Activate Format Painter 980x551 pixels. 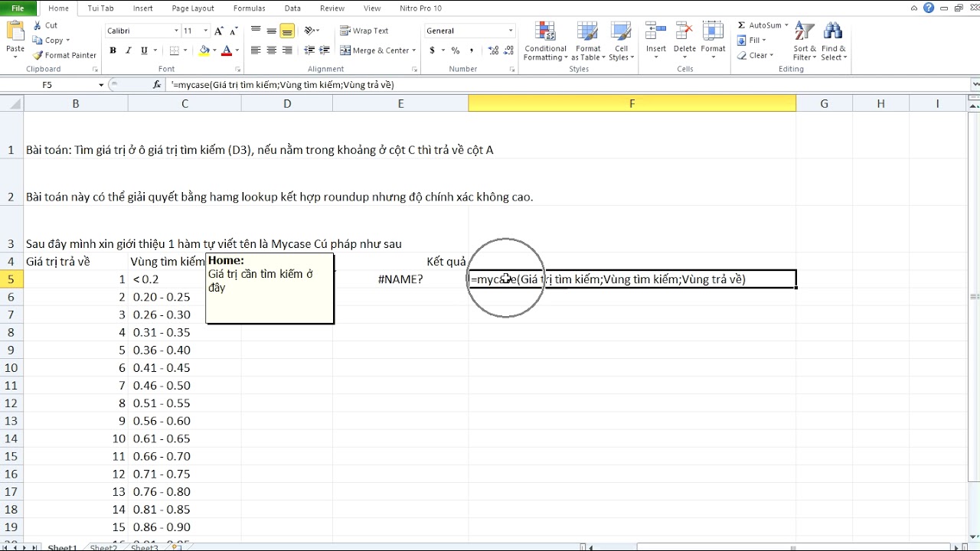64,55
